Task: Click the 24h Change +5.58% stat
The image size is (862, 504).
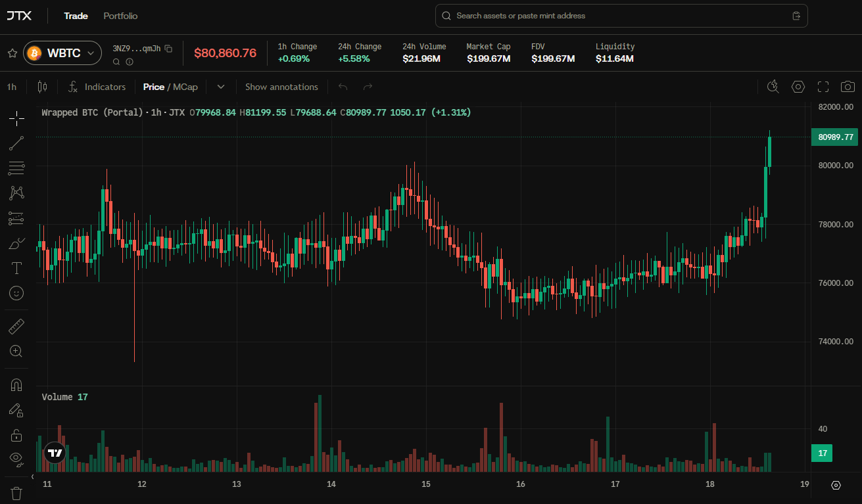Action: (x=360, y=53)
